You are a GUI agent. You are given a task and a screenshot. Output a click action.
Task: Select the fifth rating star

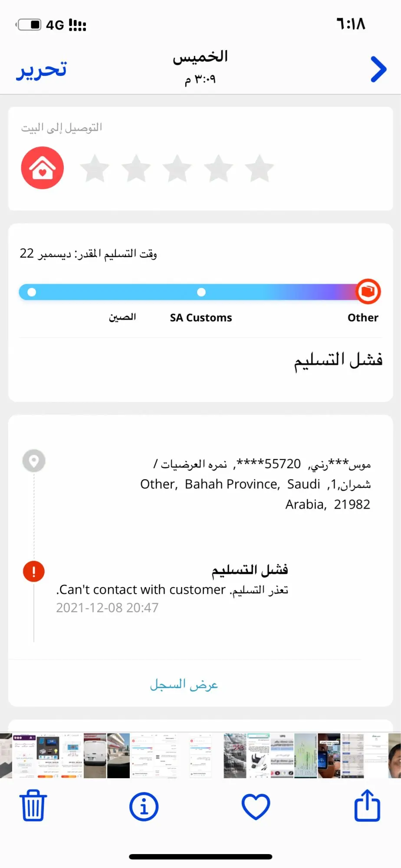(x=259, y=168)
